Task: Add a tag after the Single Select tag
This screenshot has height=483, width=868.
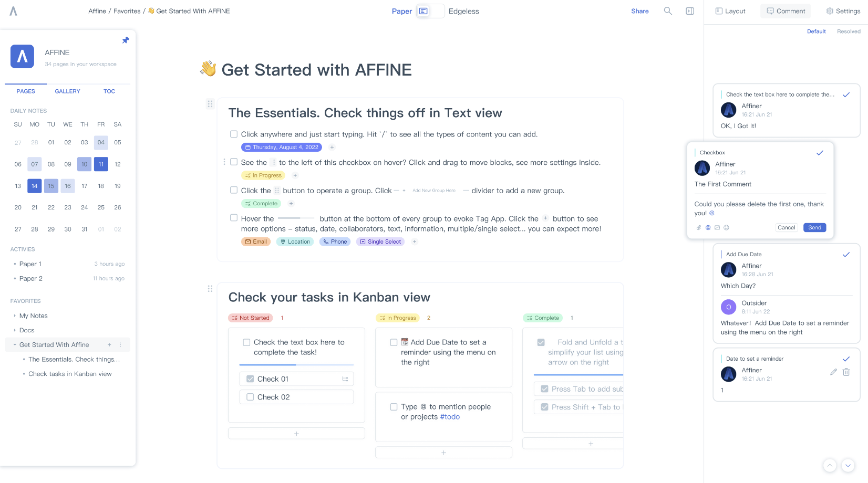Action: click(415, 242)
